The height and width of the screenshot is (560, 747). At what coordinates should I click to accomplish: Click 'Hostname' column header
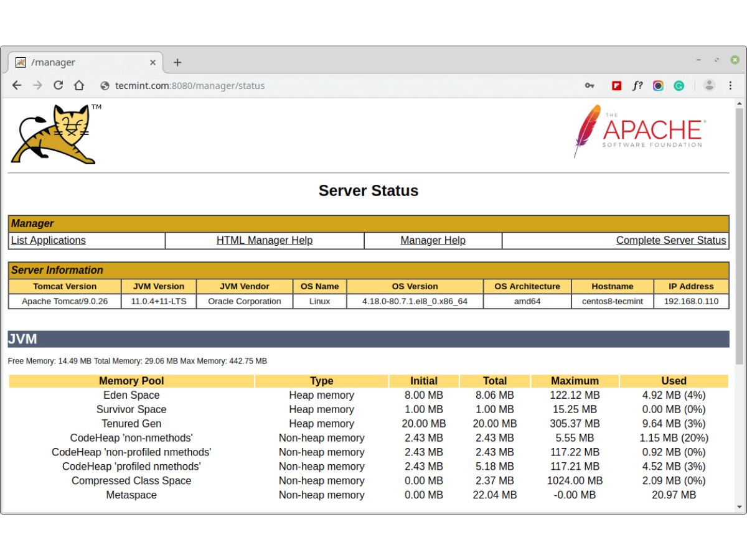point(613,286)
